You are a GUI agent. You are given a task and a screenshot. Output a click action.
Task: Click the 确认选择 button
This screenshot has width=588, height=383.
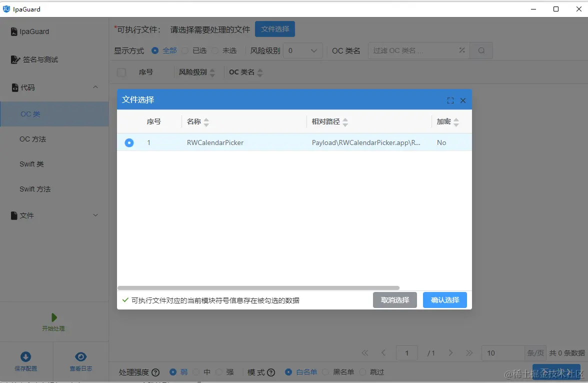(x=444, y=300)
